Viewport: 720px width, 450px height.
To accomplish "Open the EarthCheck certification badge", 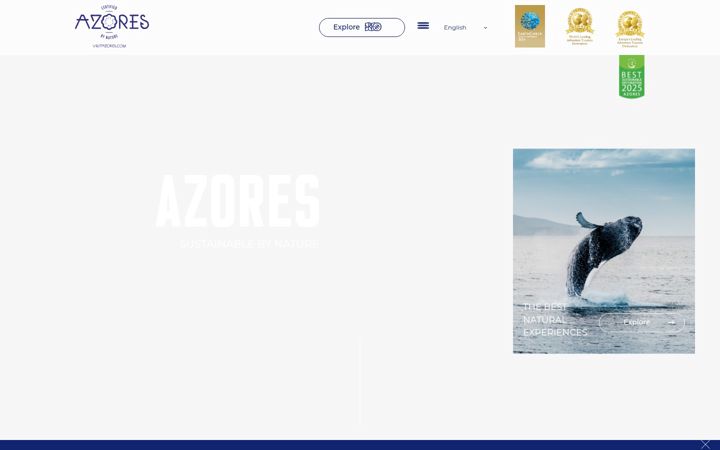I will pos(530,26).
